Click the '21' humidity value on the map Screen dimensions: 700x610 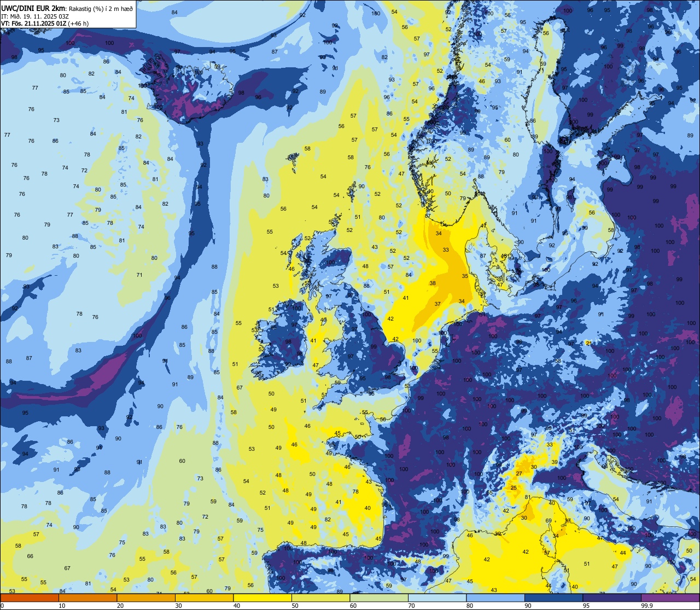(x=588, y=343)
